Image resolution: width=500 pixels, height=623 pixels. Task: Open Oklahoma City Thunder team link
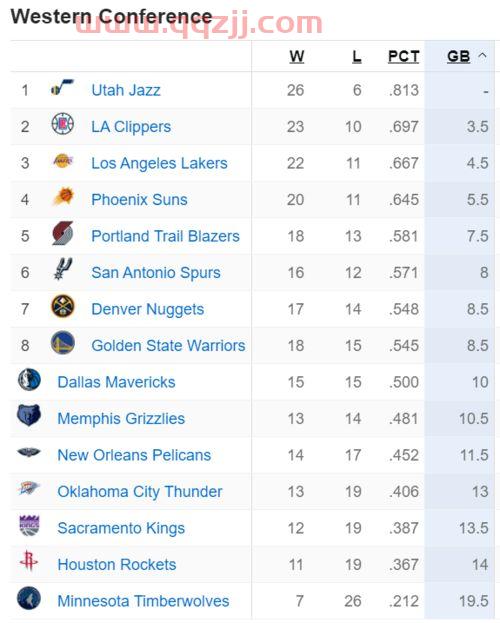pos(140,492)
